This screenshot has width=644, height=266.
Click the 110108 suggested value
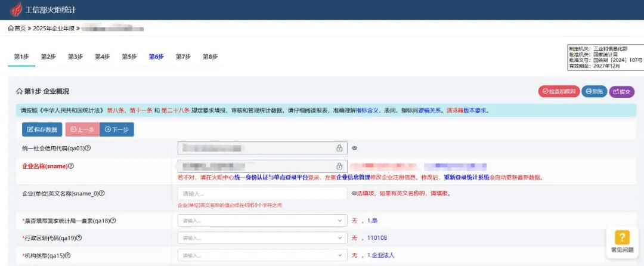click(x=377, y=238)
